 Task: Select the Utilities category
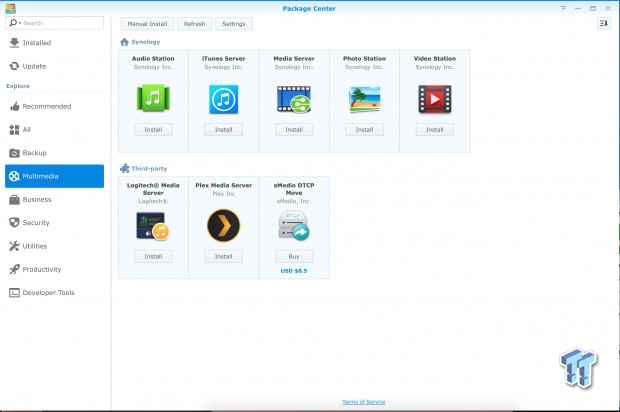pyautogui.click(x=55, y=246)
